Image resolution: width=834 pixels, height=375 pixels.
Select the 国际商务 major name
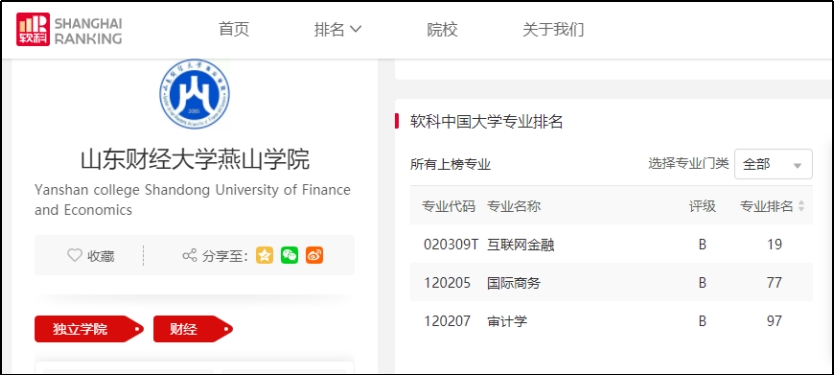514,283
